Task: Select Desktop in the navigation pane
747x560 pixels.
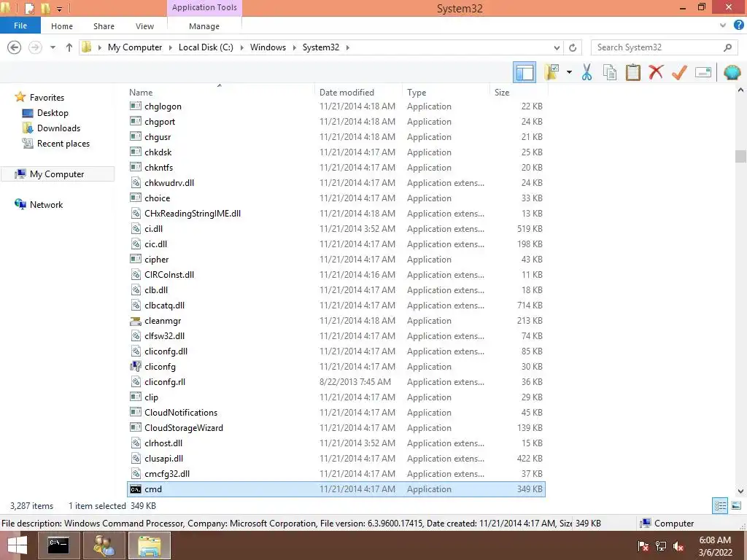Action: (53, 113)
